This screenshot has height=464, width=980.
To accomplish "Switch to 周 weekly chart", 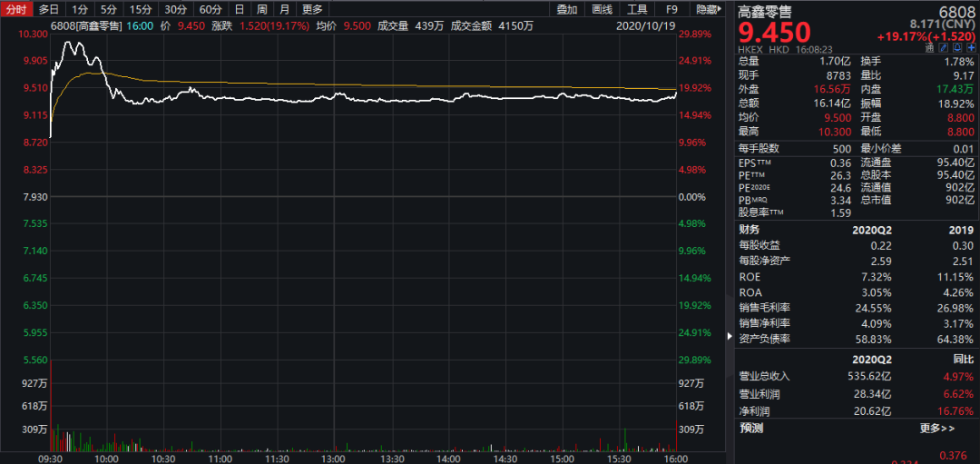I will coord(261,9).
